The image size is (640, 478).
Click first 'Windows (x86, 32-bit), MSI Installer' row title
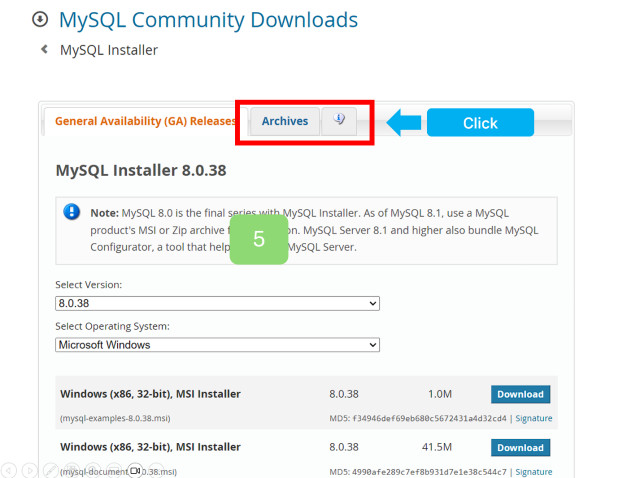[150, 394]
